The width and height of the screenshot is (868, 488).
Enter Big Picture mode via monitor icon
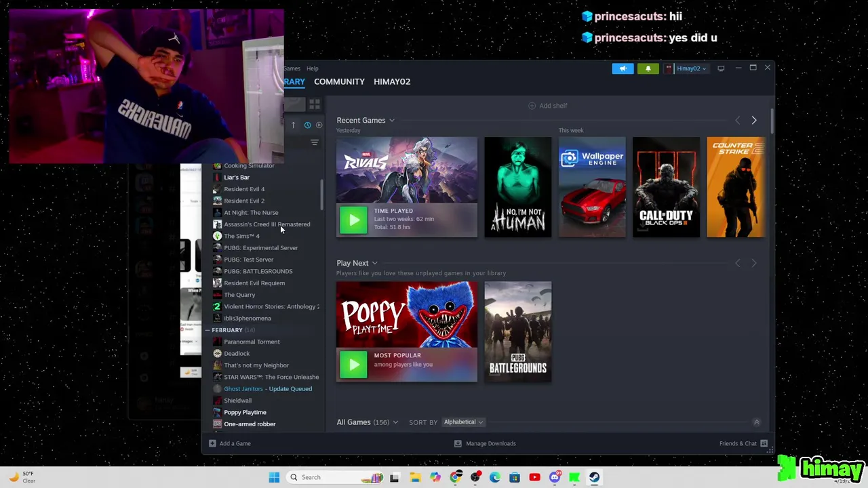point(721,68)
